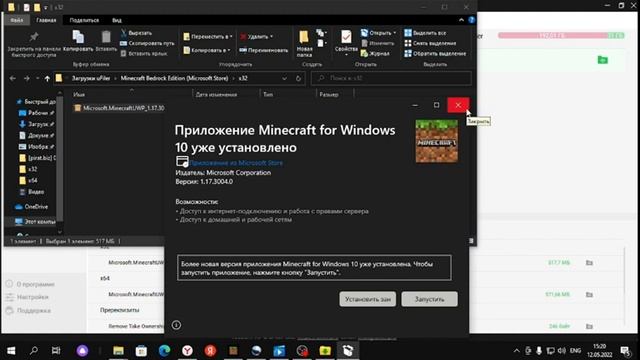Select OneDrive in navigation pane
Viewport: 640px width, 360px height.
tap(31, 207)
